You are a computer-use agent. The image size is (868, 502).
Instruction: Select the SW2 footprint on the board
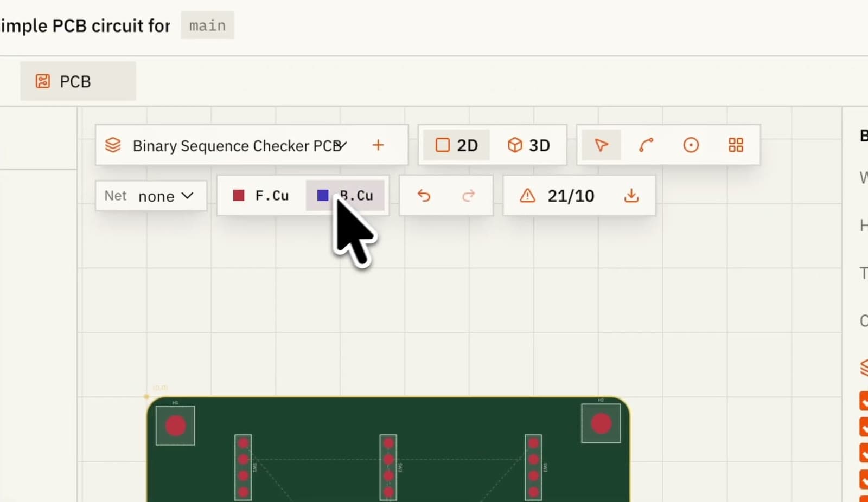(388, 467)
